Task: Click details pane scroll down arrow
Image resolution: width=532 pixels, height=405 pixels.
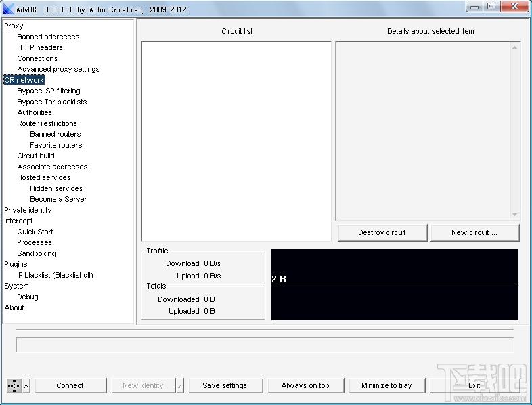Action: 514,215
